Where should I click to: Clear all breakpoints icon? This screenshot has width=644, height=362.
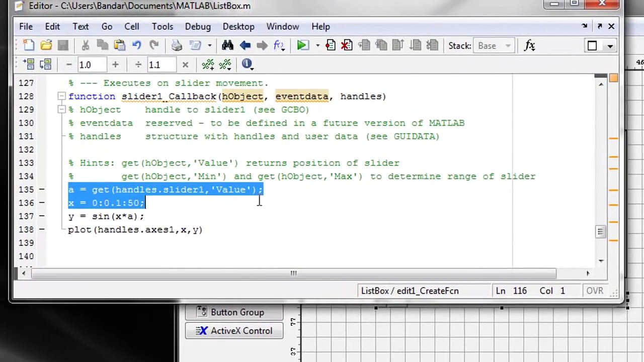pos(347,46)
